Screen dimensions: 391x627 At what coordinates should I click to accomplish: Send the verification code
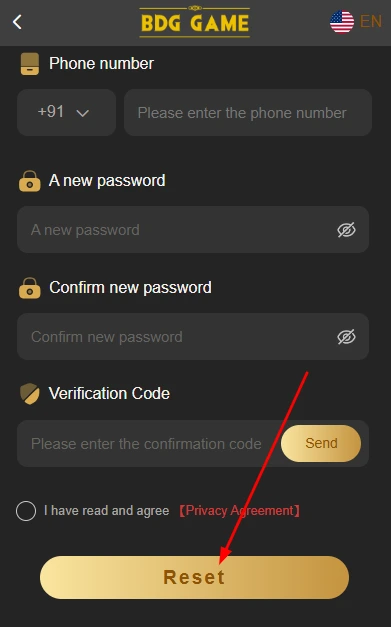[x=321, y=443]
